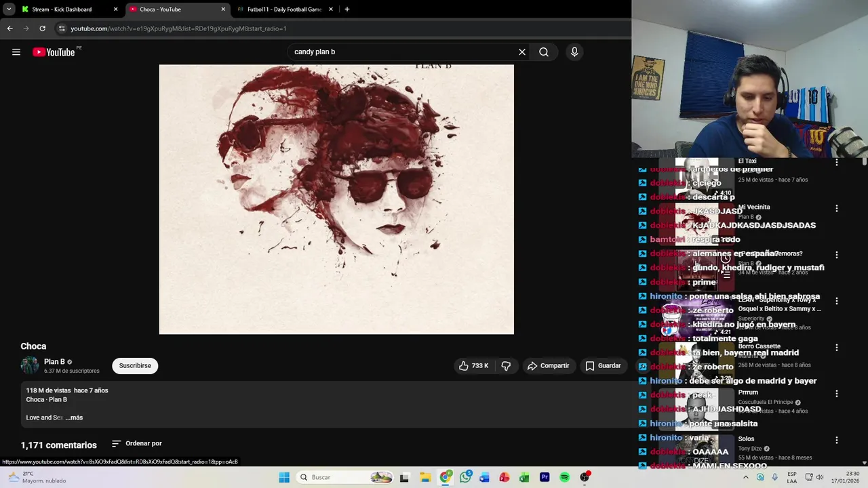Reload the YouTube page
868x488 pixels.
[42, 28]
